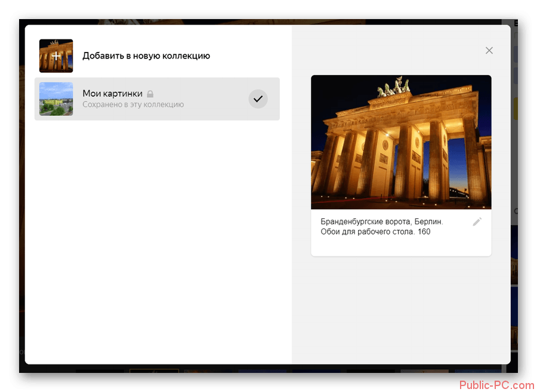The image size is (537, 392).
Task: Select the Добавить в новую коллекцию label
Action: (x=146, y=56)
